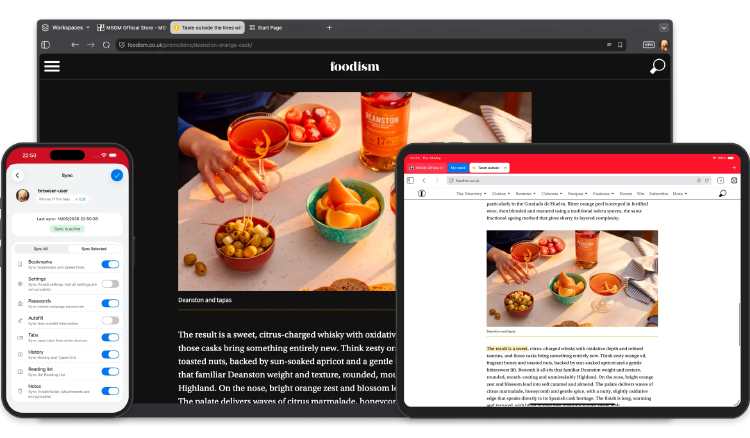Screen dimensions: 750x438
Task: Tap the phone Sync back arrow
Action: 18,175
